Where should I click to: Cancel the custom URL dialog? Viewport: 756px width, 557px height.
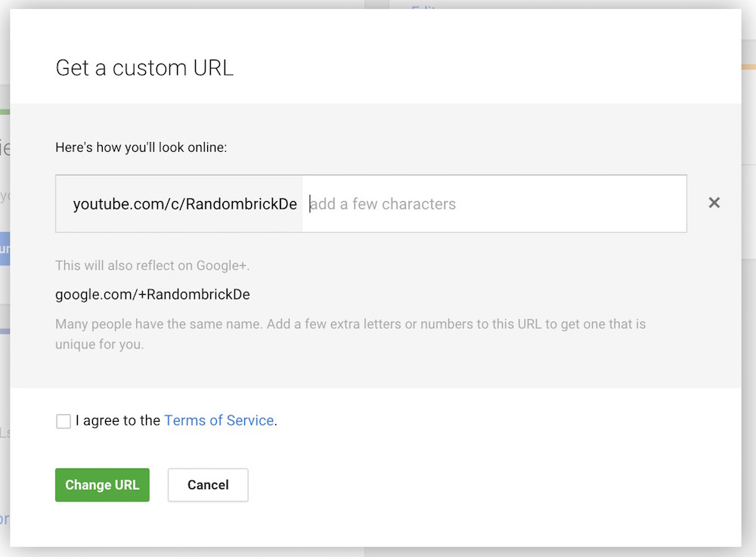click(208, 484)
